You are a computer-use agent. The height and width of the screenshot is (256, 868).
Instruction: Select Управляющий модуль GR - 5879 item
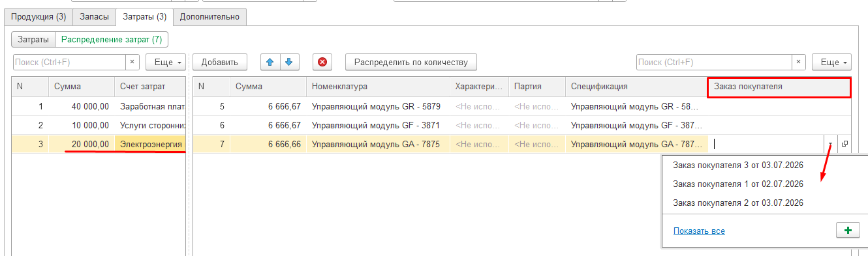(378, 106)
